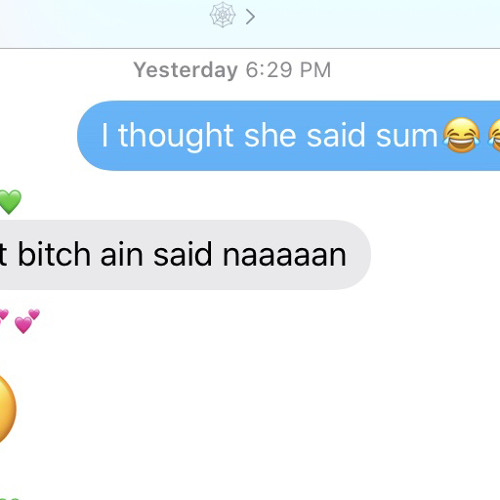Screen dimensions: 500x500
Task: Click the partially visible second laughing emoji
Action: tap(494, 135)
